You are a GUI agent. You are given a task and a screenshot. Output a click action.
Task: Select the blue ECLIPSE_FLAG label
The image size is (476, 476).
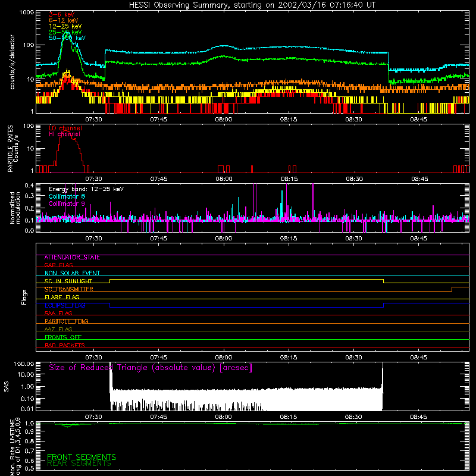coord(65,305)
